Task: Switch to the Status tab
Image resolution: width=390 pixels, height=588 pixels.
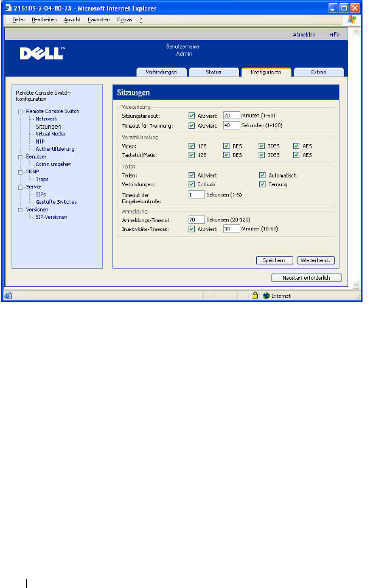Action: pos(214,72)
